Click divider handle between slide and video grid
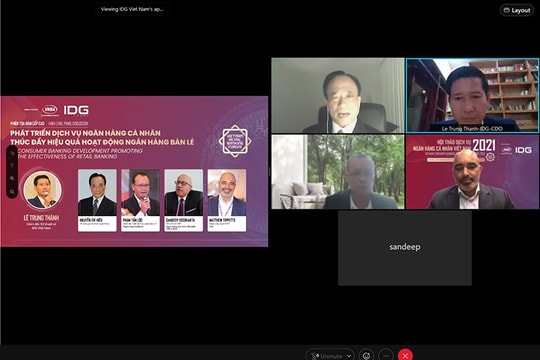This screenshot has width=540, height=360. (269, 172)
